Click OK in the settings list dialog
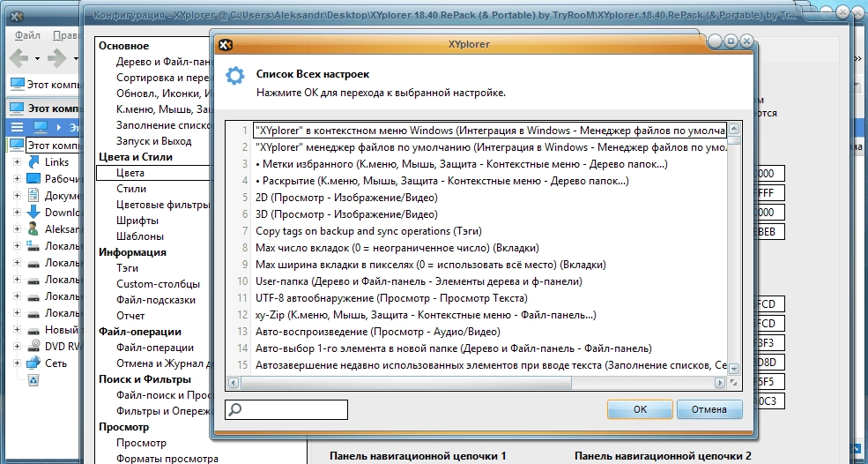 [640, 409]
